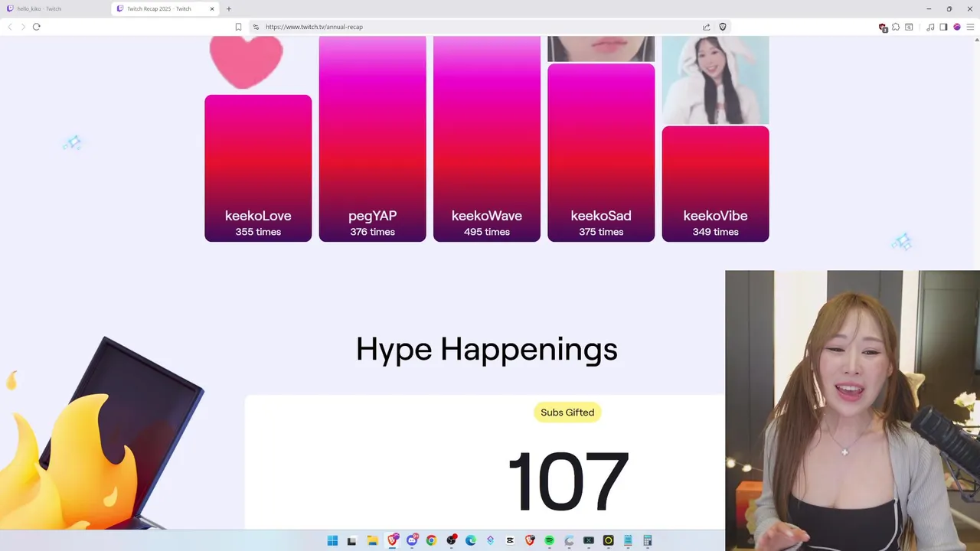
Task: Open the media control music-note icon
Action: 930,27
